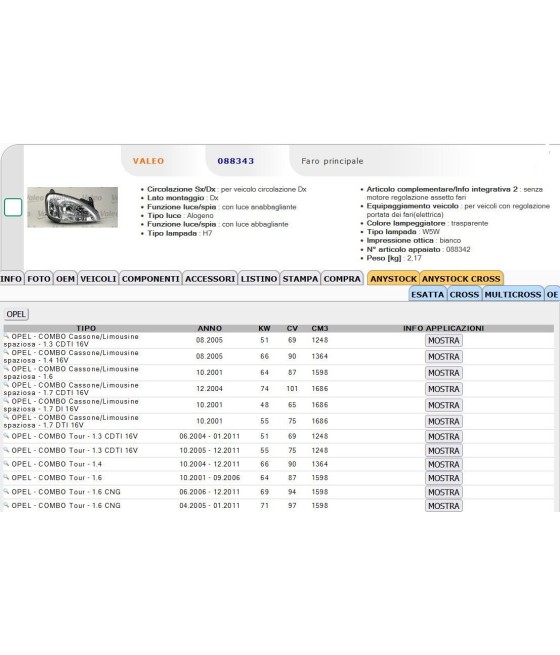The height and width of the screenshot is (655, 560).
Task: Click year range 06.2006 - 12.2011
Action: pyautogui.click(x=210, y=492)
